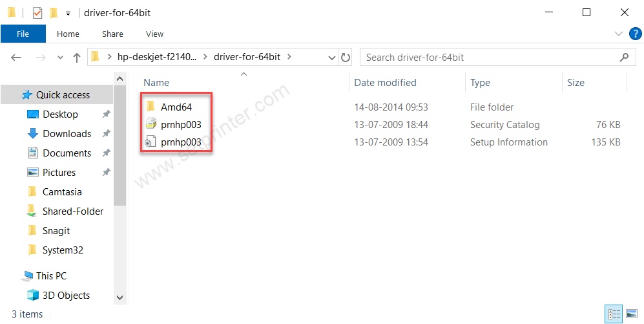Open the View ribbon tab

point(155,34)
